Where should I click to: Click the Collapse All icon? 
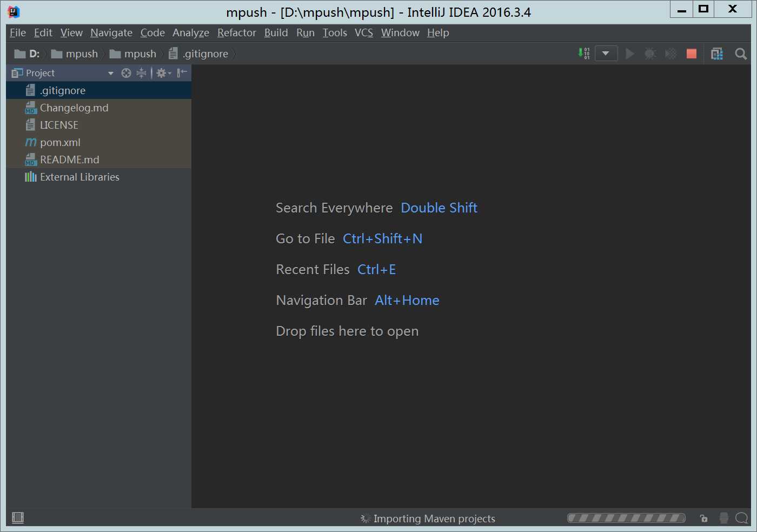(141, 73)
